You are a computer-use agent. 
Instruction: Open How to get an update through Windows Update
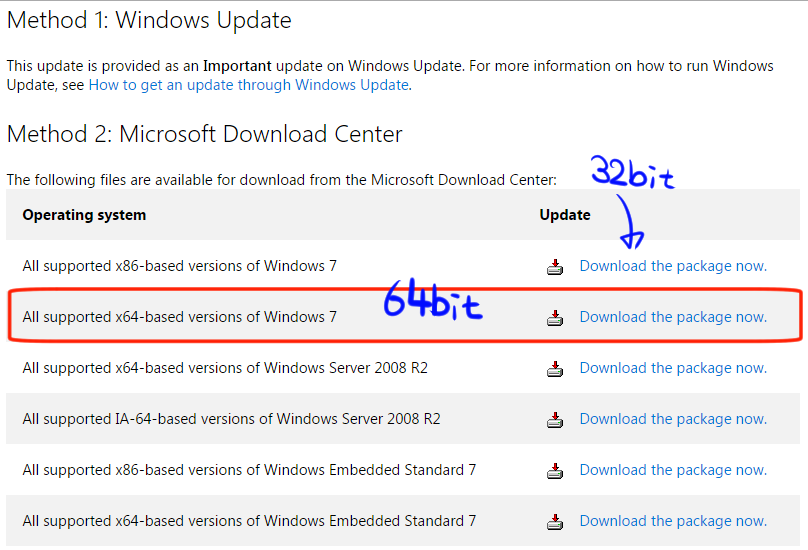pyautogui.click(x=249, y=85)
